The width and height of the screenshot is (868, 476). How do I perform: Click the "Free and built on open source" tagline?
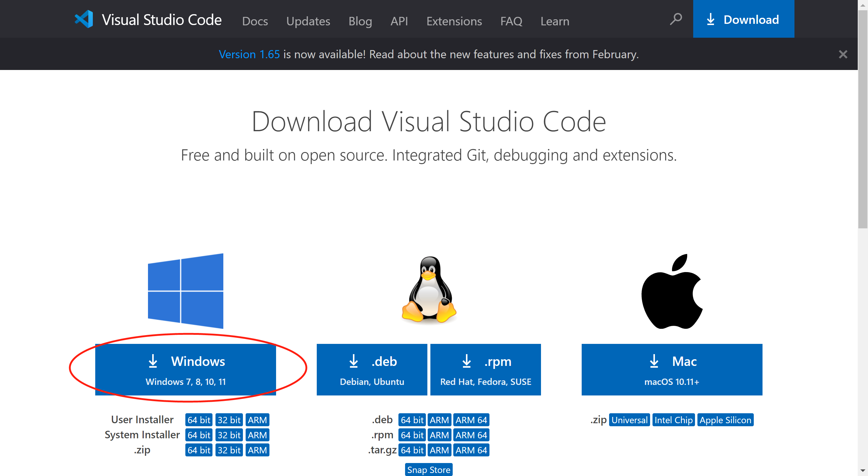click(429, 155)
